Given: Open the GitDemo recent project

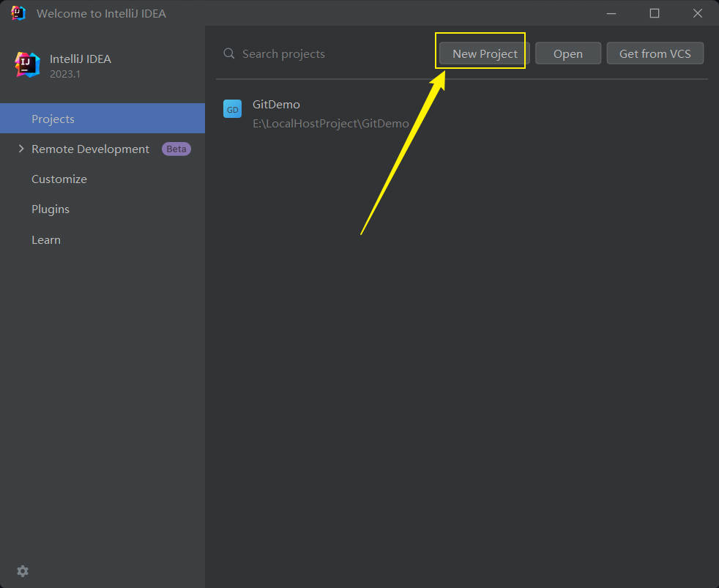Looking at the screenshot, I should pos(461,113).
